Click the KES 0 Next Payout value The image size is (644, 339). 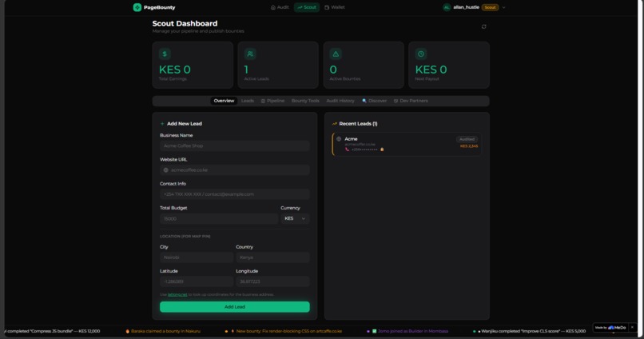(431, 70)
